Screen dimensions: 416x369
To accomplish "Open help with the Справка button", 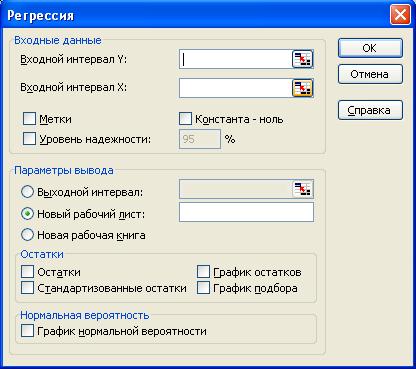I will 370,110.
